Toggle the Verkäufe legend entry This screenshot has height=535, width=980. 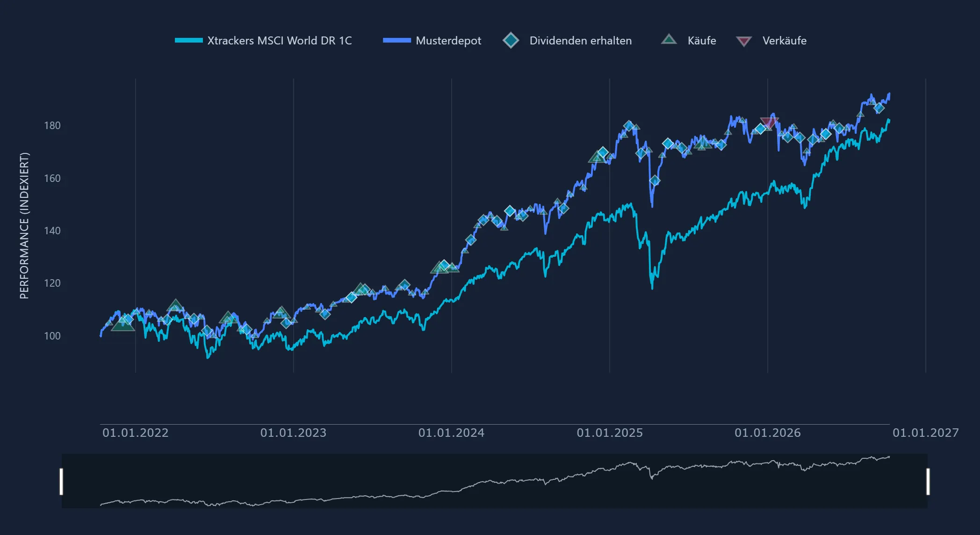coord(771,41)
